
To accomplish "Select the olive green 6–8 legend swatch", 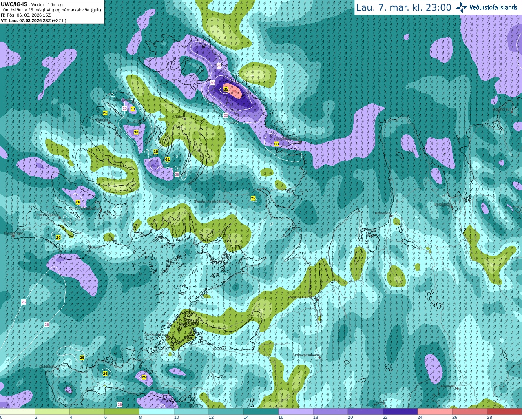I will [x=122, y=411].
